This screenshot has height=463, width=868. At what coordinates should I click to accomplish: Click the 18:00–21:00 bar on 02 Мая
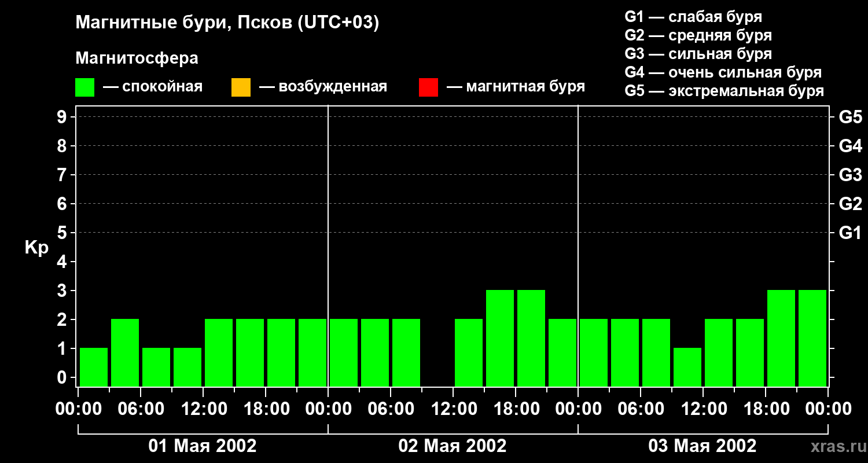point(531,338)
